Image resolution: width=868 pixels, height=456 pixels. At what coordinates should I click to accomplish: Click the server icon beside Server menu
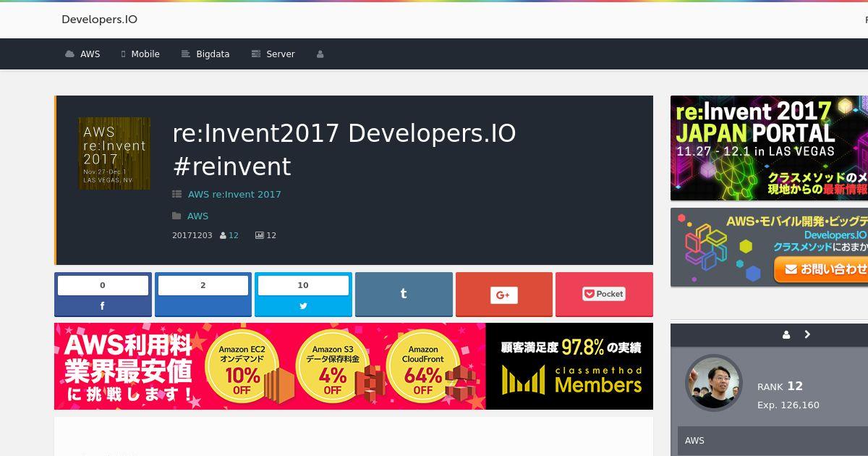[x=255, y=54]
